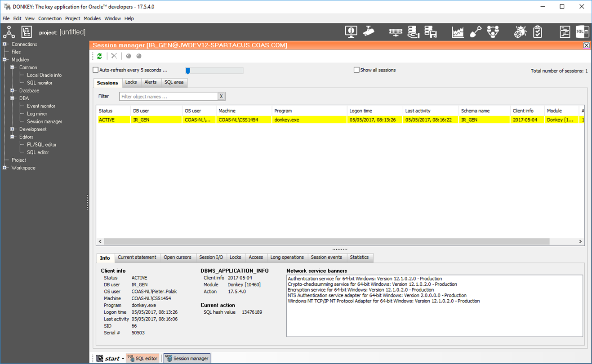Screen dimensions: 592x364
Task: Click the horizontal scrollbar of sessions grid
Action: [x=327, y=241]
